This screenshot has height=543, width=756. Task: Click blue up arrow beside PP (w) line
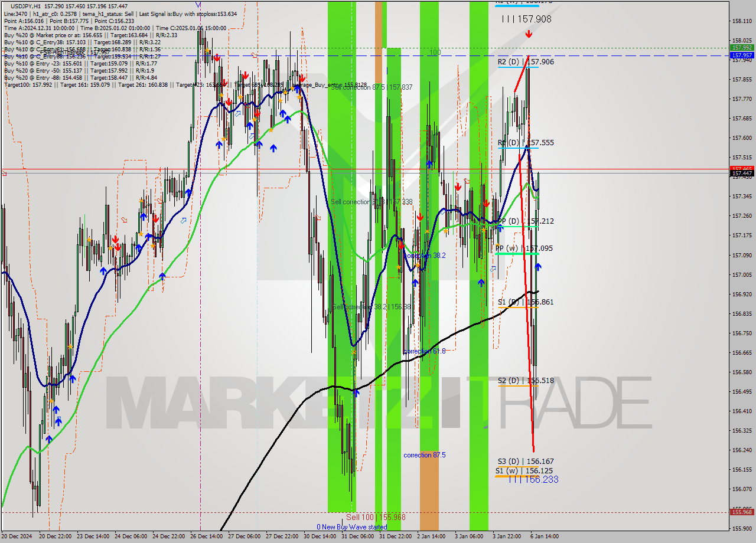tap(538, 267)
